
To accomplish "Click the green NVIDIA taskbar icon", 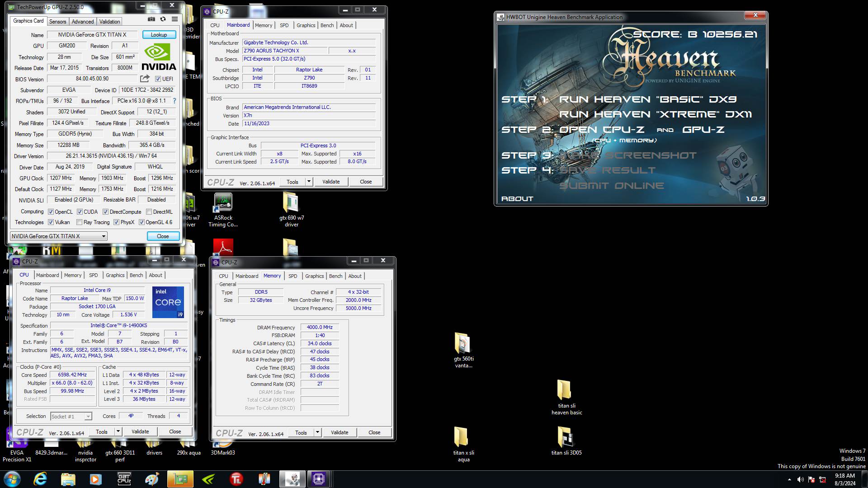I will coord(208,479).
